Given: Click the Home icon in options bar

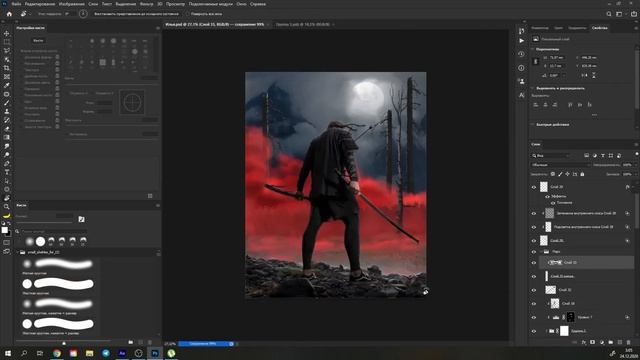Looking at the screenshot, I should [x=9, y=14].
